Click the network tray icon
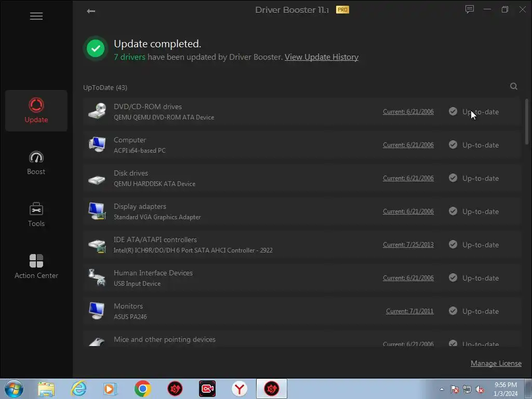Image resolution: width=532 pixels, height=399 pixels. click(x=467, y=390)
